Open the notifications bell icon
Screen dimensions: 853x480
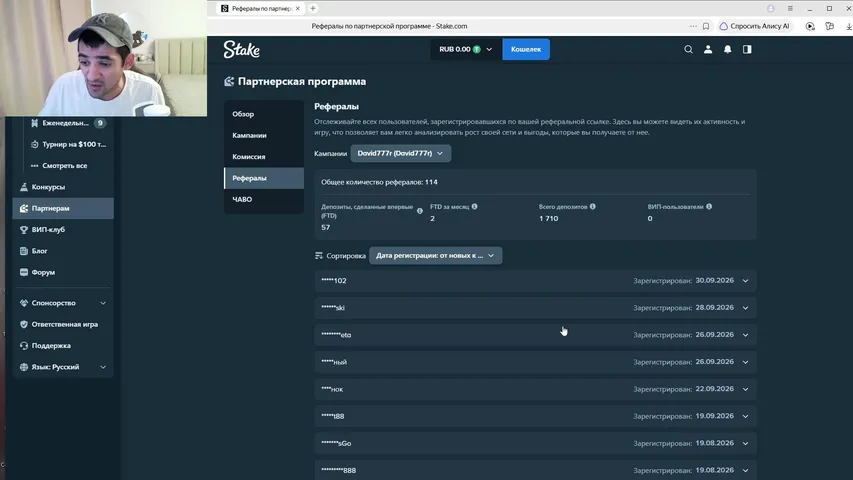(x=727, y=50)
